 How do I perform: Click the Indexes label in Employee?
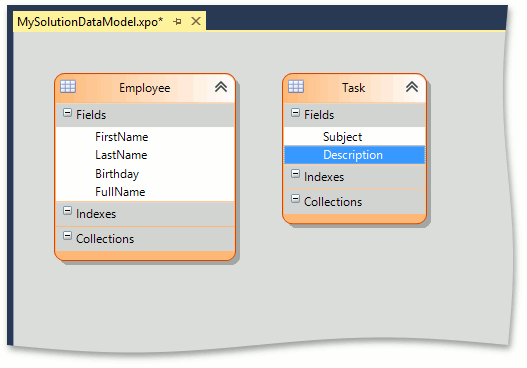(x=96, y=214)
